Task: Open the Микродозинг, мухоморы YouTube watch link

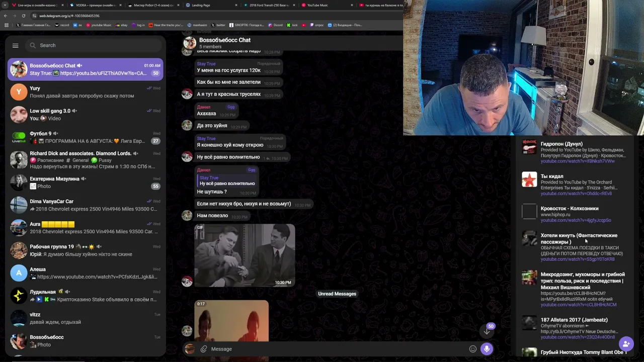Action: pyautogui.click(x=579, y=305)
